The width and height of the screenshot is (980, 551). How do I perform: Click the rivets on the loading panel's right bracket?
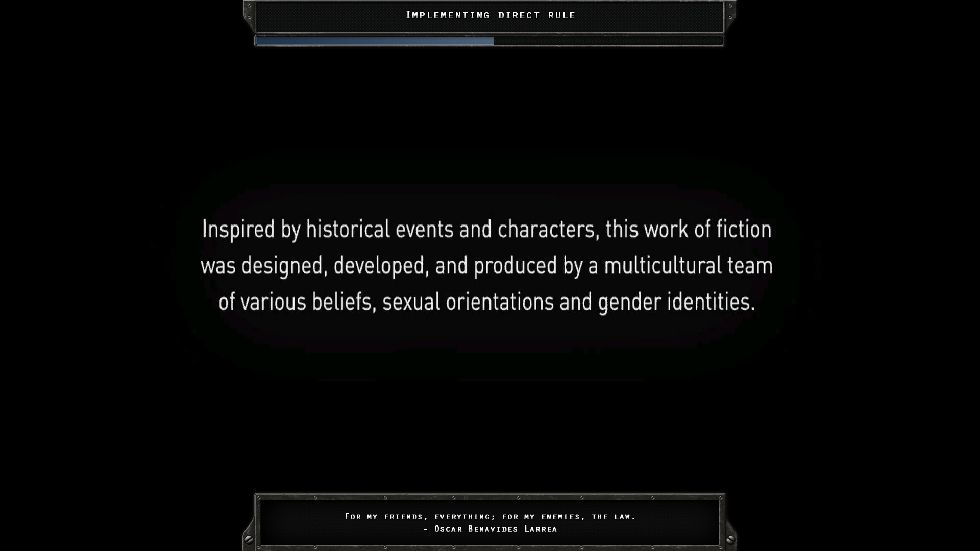(x=730, y=11)
